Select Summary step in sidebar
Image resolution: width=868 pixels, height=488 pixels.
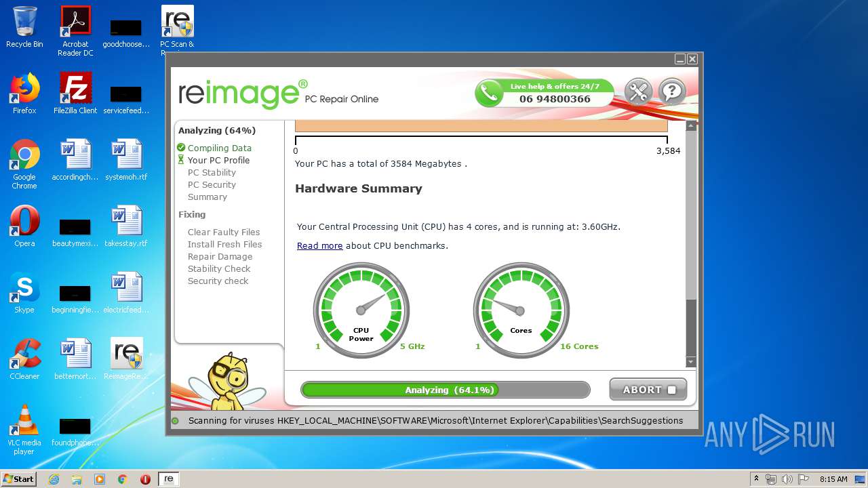208,197
